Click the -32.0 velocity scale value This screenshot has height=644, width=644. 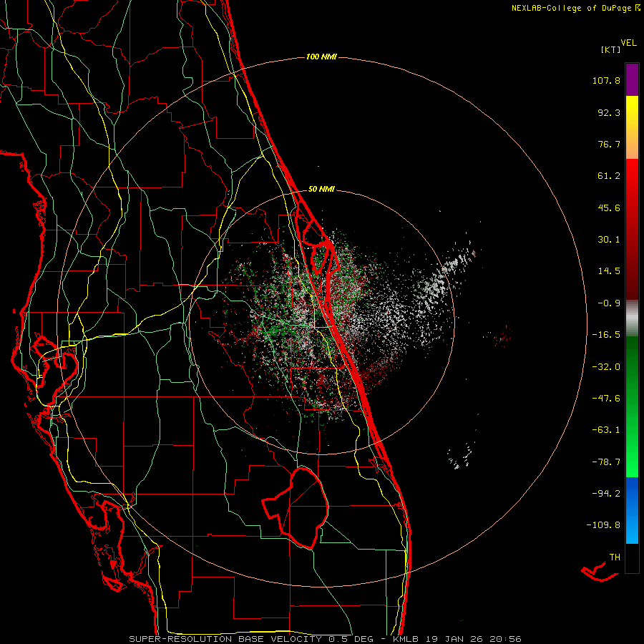coord(606,367)
